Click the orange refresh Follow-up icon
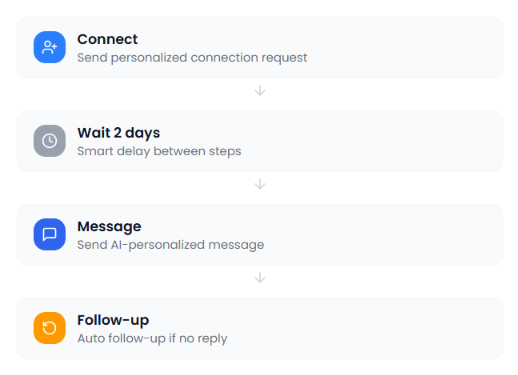Screen dimensions: 518x375 (x=49, y=328)
